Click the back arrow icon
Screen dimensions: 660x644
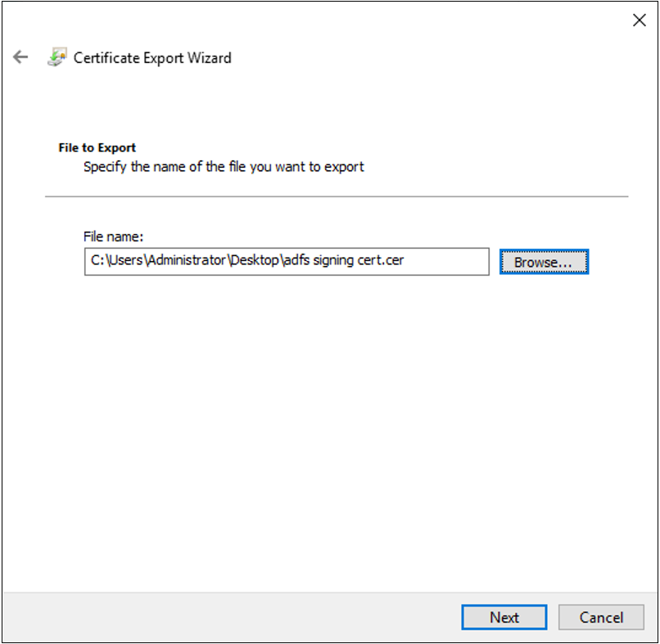pyautogui.click(x=20, y=57)
